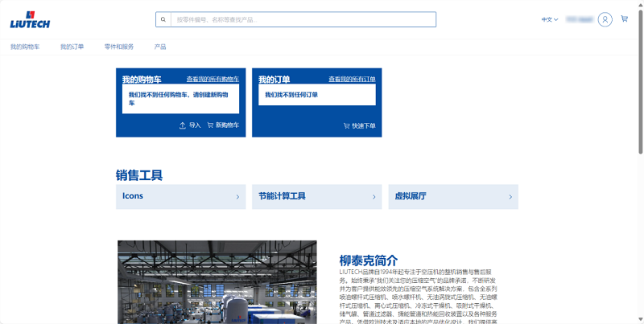The width and height of the screenshot is (644, 324).
Task: Click the chevron on 节能计算工具 tile
Action: tap(374, 197)
